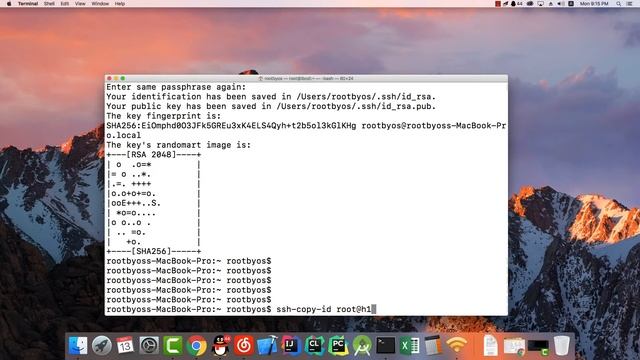Image resolution: width=640 pixels, height=360 pixels.
Task: Click QQ status icon showing 44
Action: click(x=517, y=4)
